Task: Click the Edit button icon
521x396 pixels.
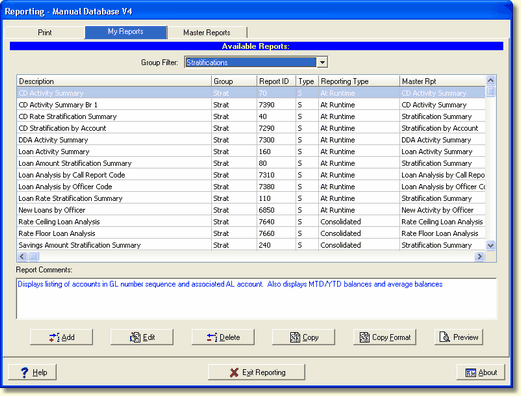Action: [135, 337]
